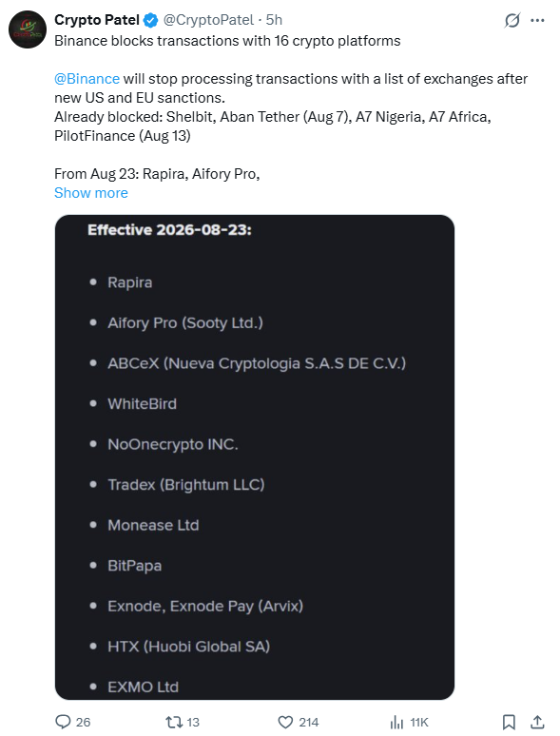The width and height of the screenshot is (560, 736).
Task: Click the repost arrows icon
Action: (x=174, y=722)
